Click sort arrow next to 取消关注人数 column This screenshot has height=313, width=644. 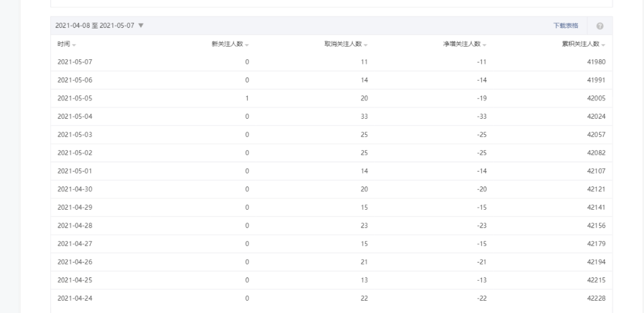(x=366, y=45)
